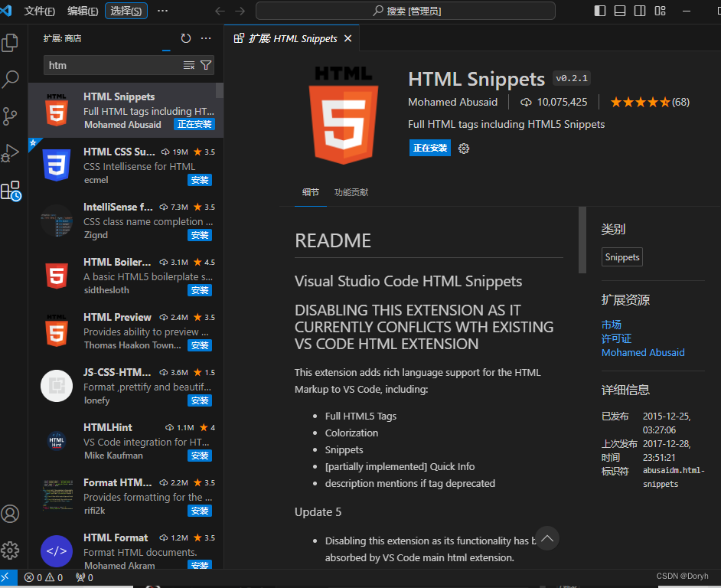Click the large HTML5 logo in details
721x588 pixels.
[x=344, y=116]
